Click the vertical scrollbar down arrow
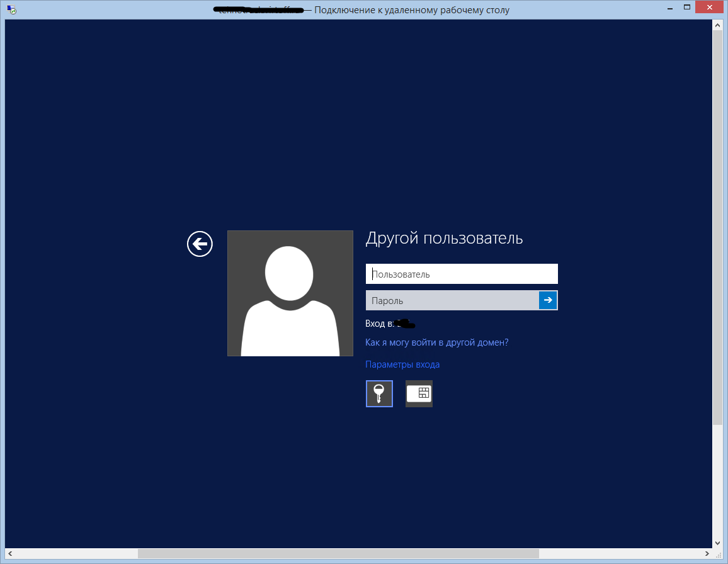The height and width of the screenshot is (564, 728). (717, 542)
